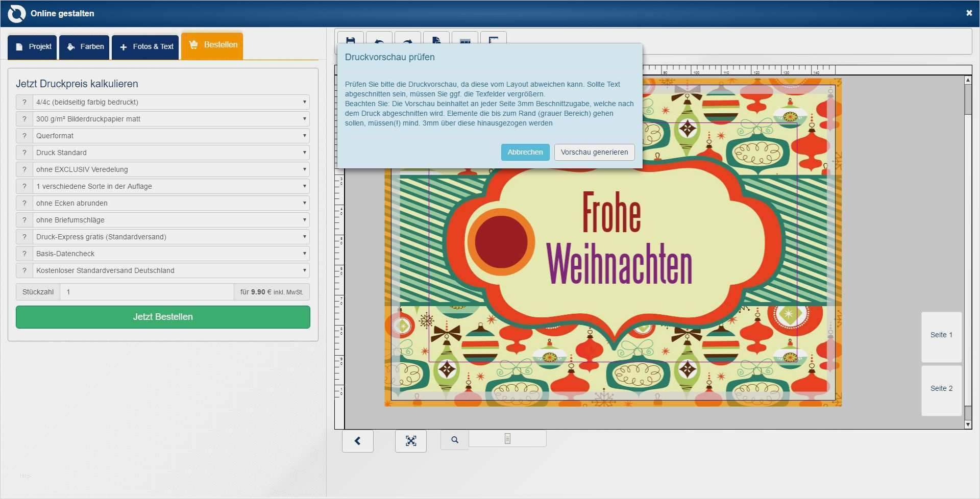Click Abbrechen to dismiss the preview dialog
Screen dimensions: 980x499
pyautogui.click(x=525, y=152)
